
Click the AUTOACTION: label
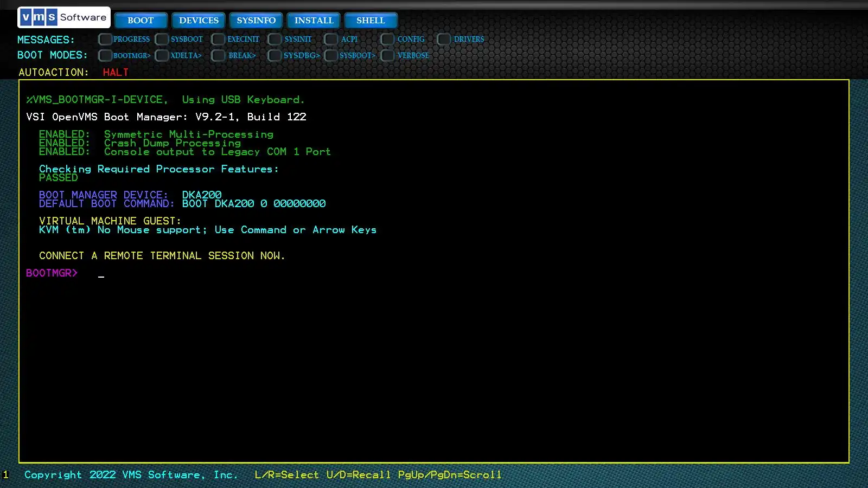click(53, 72)
